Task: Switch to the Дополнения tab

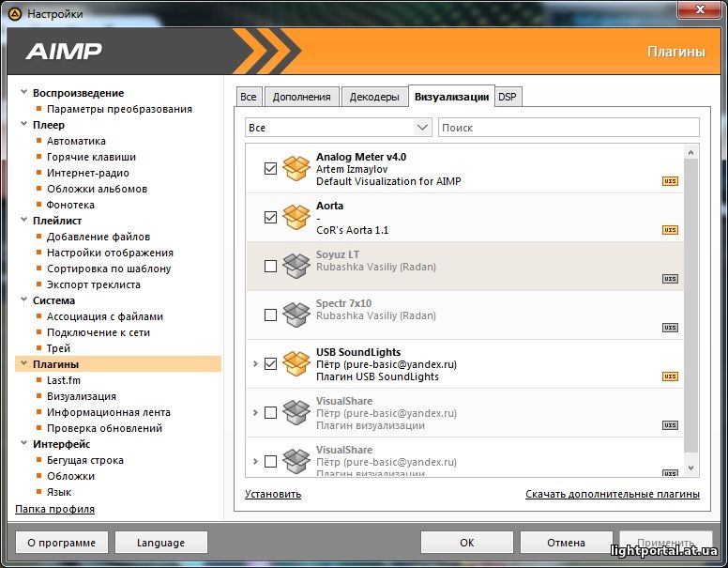Action: 302,97
